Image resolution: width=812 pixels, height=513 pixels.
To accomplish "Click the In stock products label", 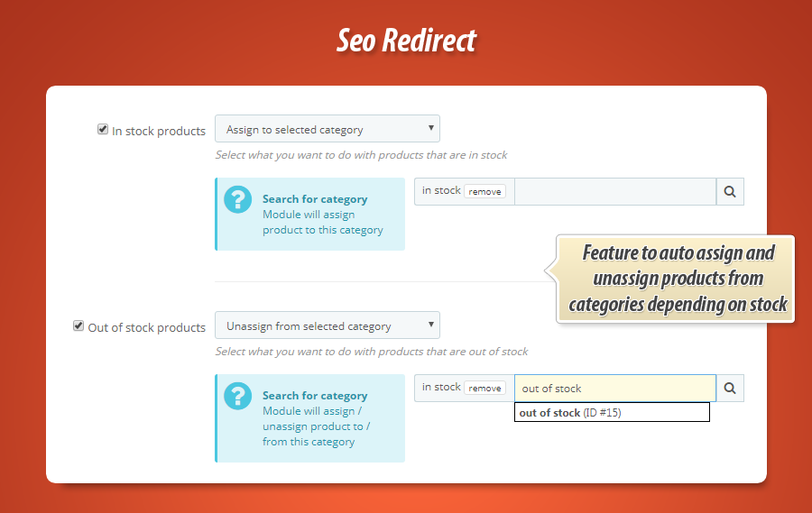I will click(159, 131).
